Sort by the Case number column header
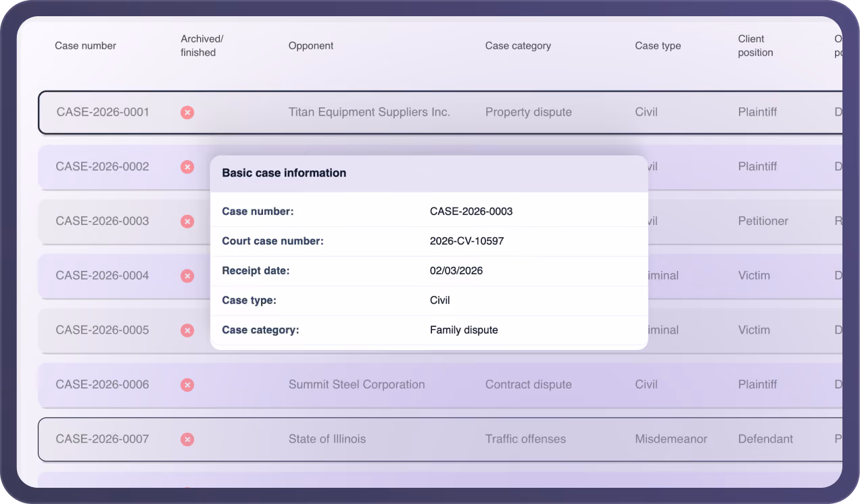Screen dimensions: 860x504 pos(85,46)
